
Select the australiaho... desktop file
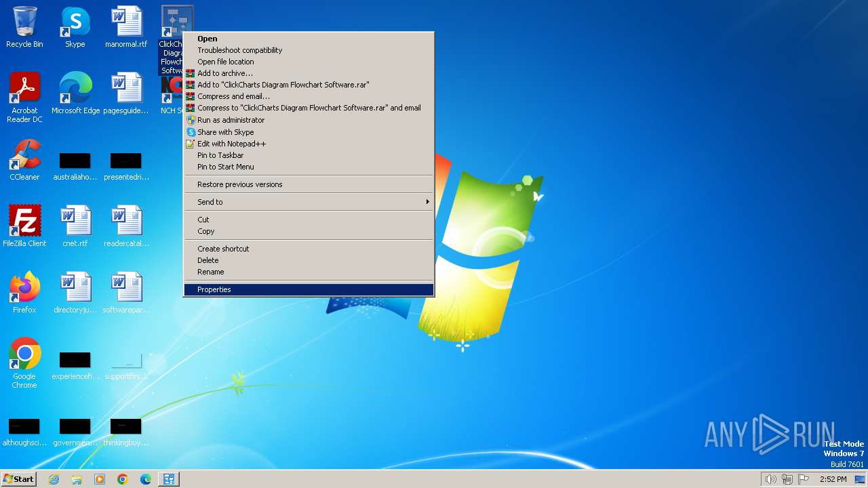point(75,166)
